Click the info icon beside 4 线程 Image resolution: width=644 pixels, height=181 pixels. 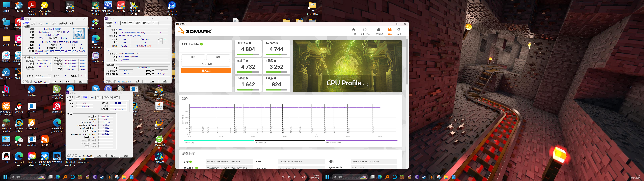point(275,61)
